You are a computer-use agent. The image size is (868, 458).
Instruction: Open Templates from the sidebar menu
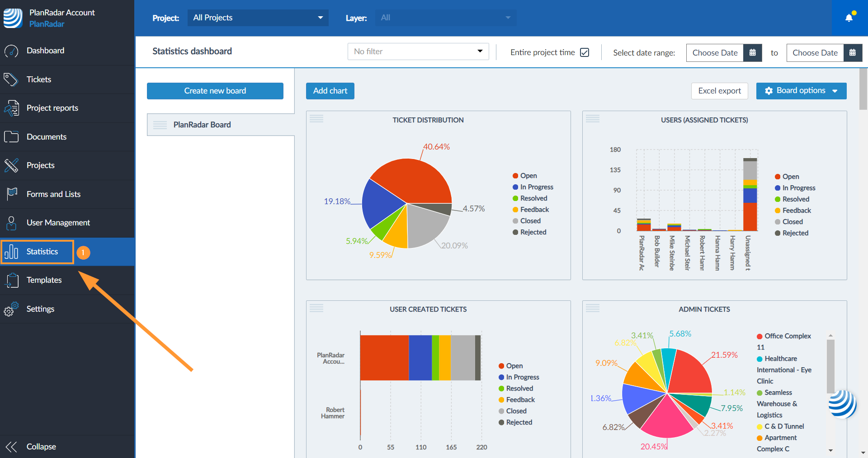[x=44, y=280]
